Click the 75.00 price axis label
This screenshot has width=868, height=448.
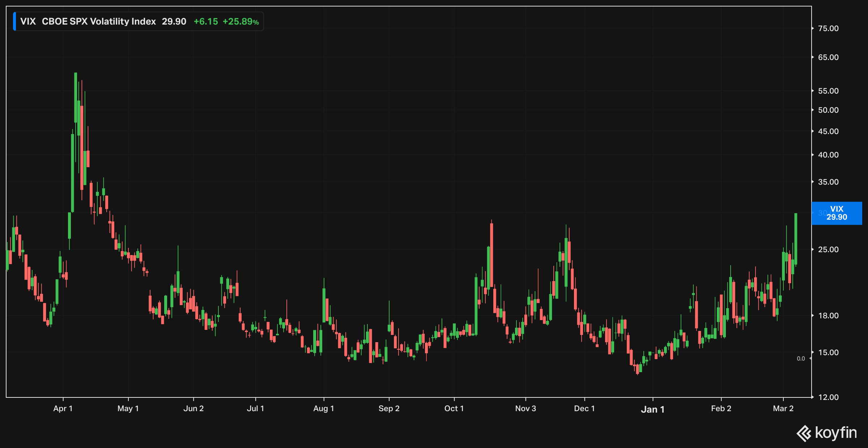coord(828,29)
